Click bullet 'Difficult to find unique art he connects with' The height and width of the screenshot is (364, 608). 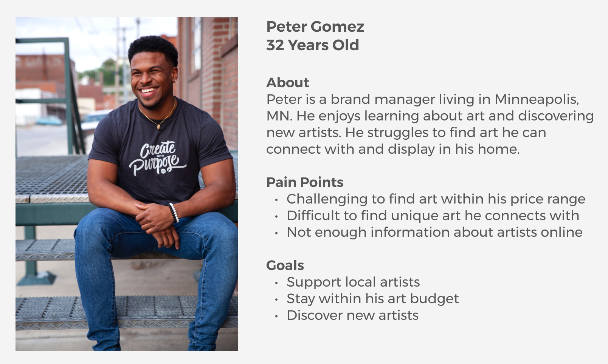tap(433, 216)
